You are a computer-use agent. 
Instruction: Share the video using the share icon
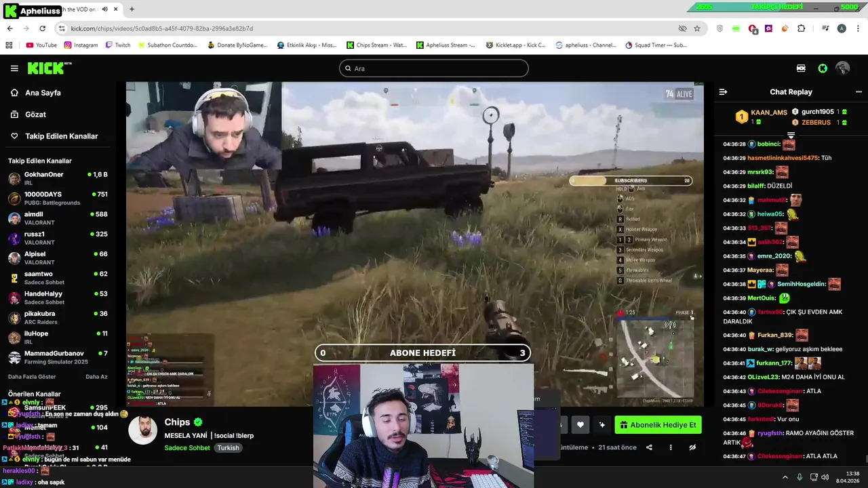[x=649, y=447]
